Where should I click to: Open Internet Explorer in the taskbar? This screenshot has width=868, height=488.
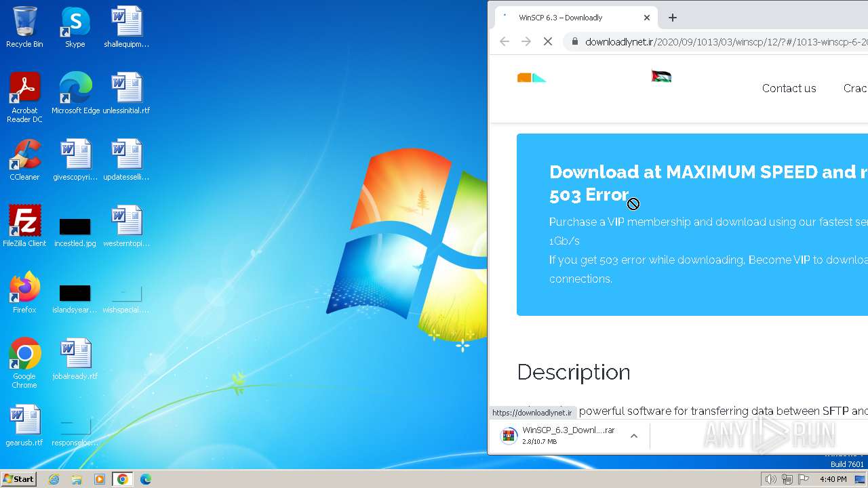click(54, 479)
